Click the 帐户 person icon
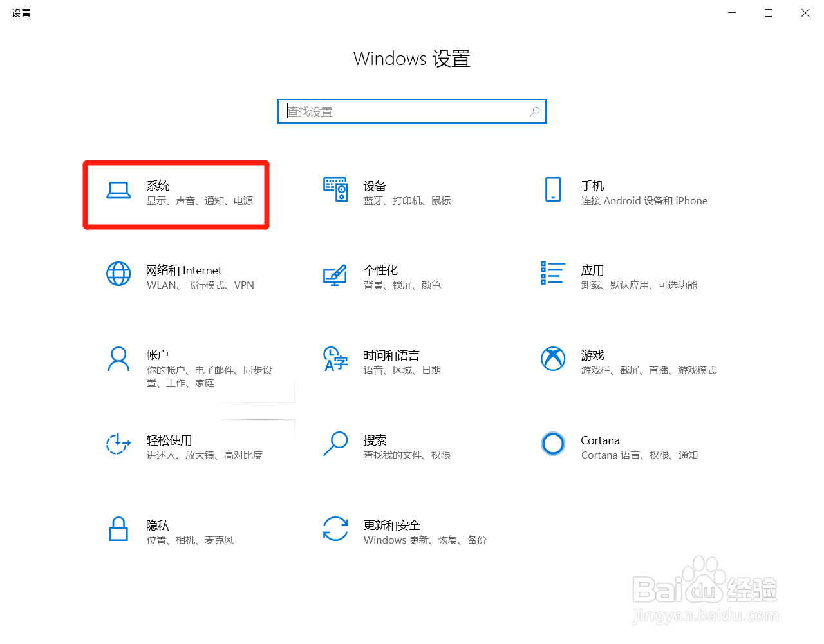The width and height of the screenshot is (824, 644). click(118, 359)
